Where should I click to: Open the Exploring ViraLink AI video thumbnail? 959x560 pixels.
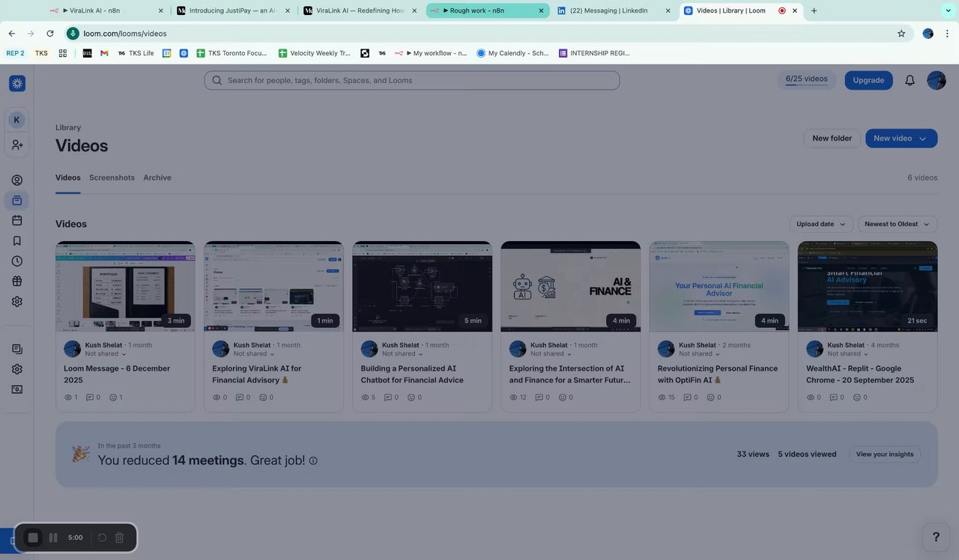coord(273,287)
